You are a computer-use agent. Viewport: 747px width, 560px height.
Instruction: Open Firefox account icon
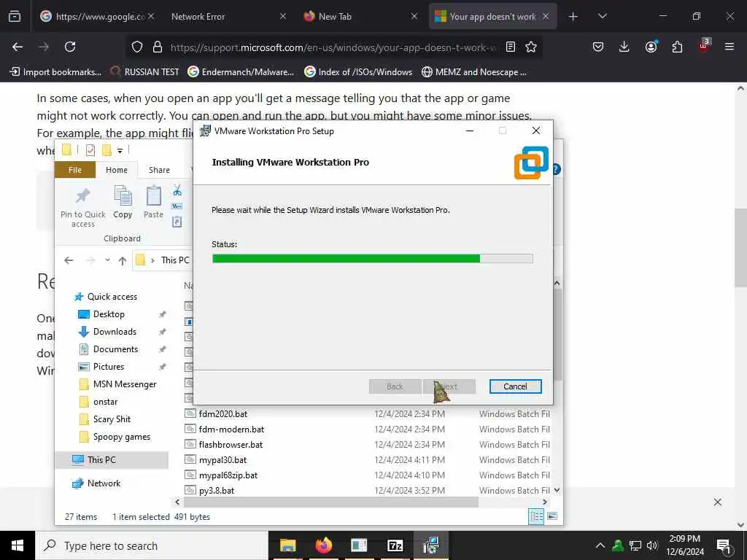click(x=651, y=47)
